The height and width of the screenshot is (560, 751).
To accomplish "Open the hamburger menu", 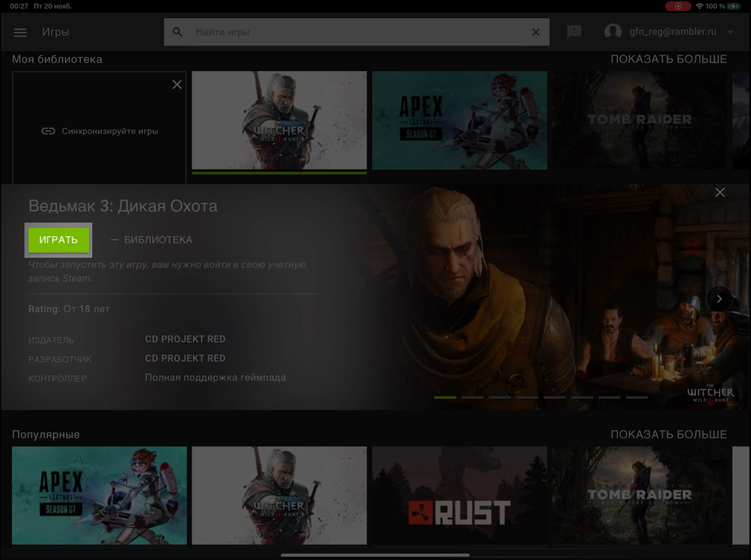I will pyautogui.click(x=20, y=33).
